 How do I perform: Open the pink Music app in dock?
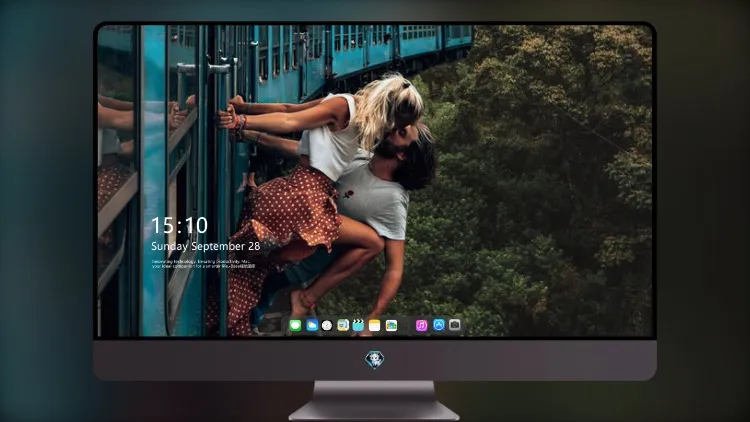tap(421, 325)
